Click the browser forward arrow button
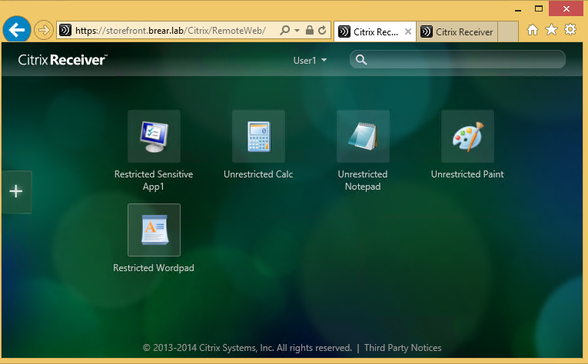Screen dimensions: 588x364 click(43, 31)
